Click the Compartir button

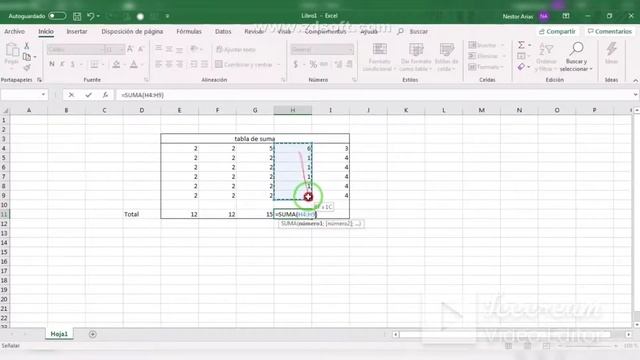click(557, 31)
